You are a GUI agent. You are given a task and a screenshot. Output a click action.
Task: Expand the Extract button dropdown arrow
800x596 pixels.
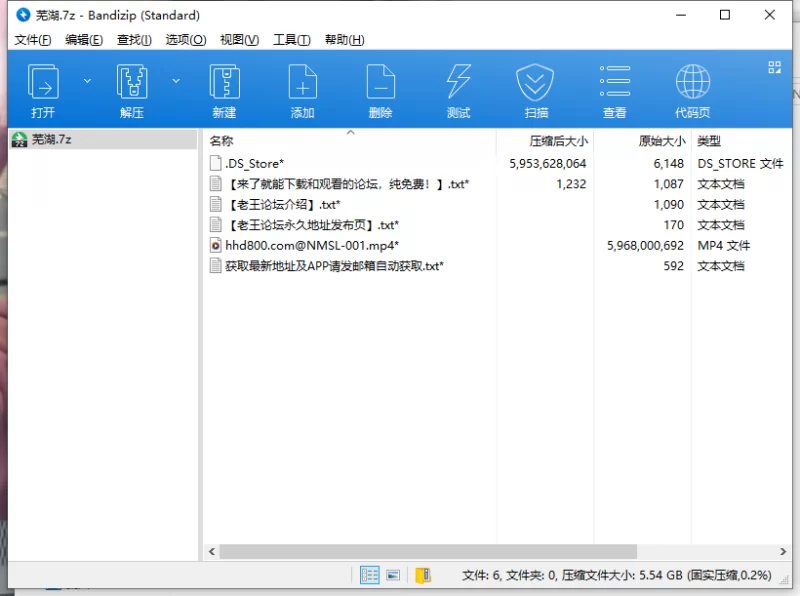pos(176,81)
